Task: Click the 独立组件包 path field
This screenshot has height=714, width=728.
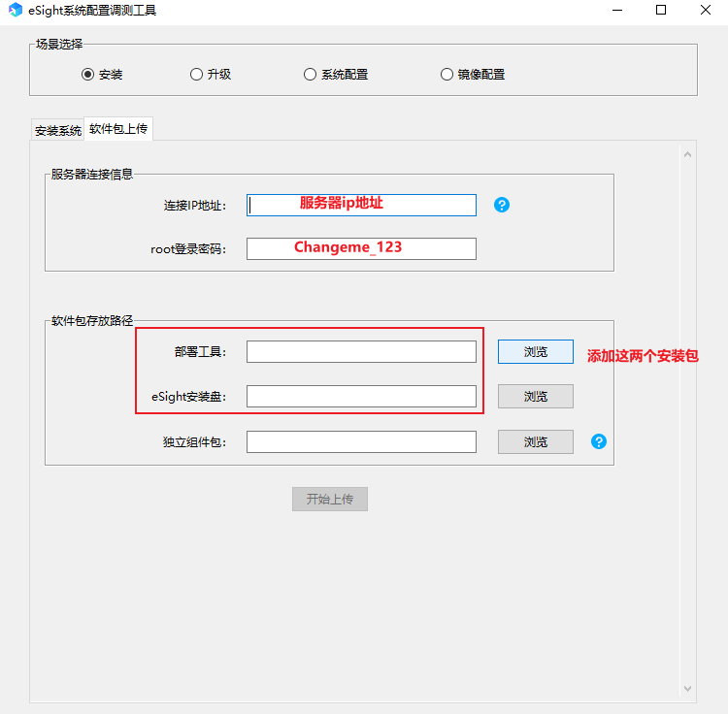Action: [x=361, y=441]
